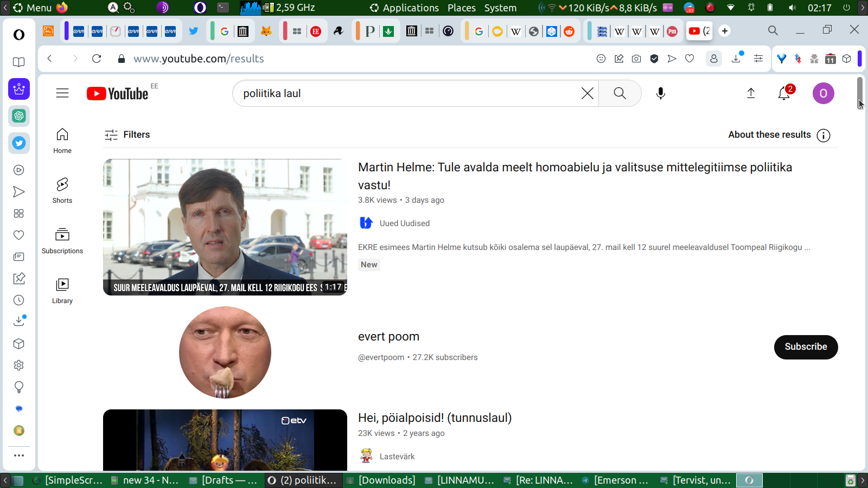The height and width of the screenshot is (488, 868).
Task: Switch to the Twitter browser tab
Action: click(x=194, y=31)
